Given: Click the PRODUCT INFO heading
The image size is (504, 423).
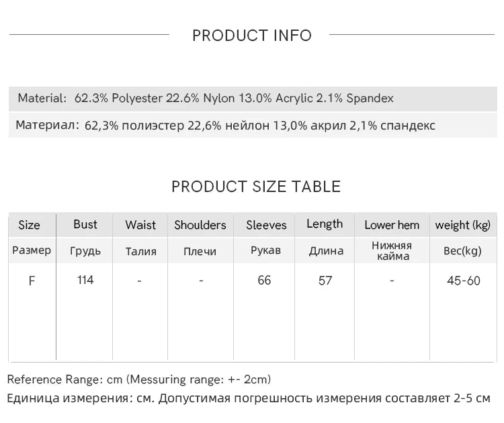Looking at the screenshot, I should point(252,36).
